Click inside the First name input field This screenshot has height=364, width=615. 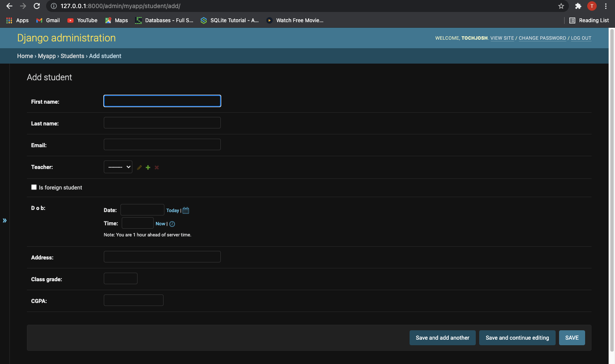(162, 101)
